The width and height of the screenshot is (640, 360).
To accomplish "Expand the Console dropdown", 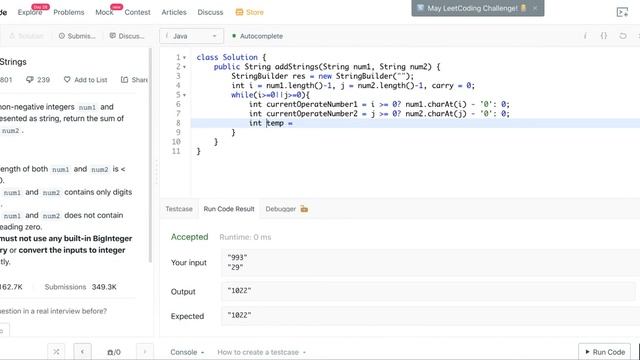I will [187, 352].
